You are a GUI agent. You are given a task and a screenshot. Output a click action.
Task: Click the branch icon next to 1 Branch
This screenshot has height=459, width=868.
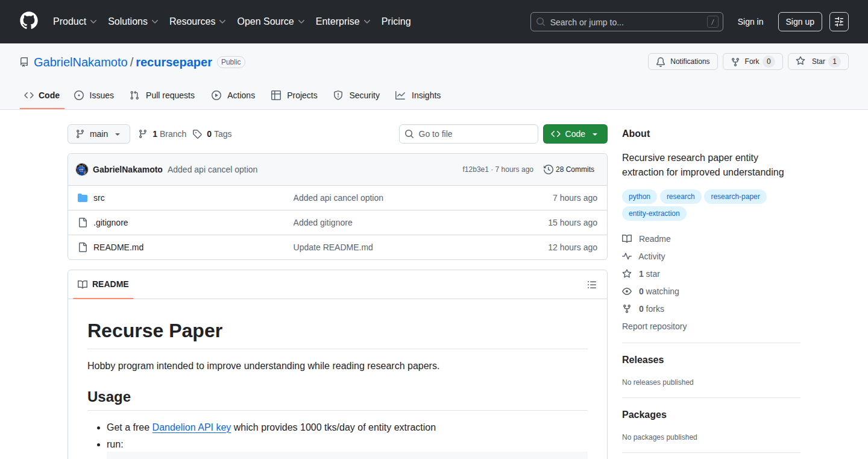click(x=143, y=134)
